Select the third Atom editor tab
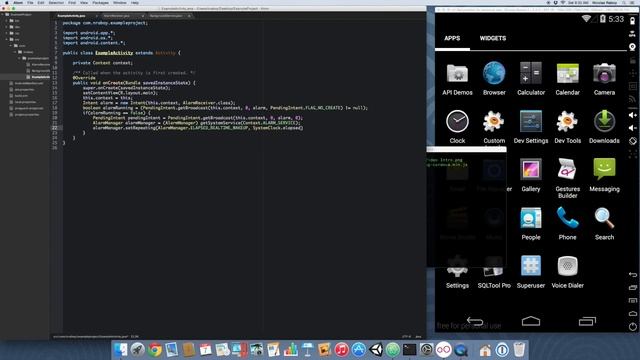640x360 pixels. point(169,16)
